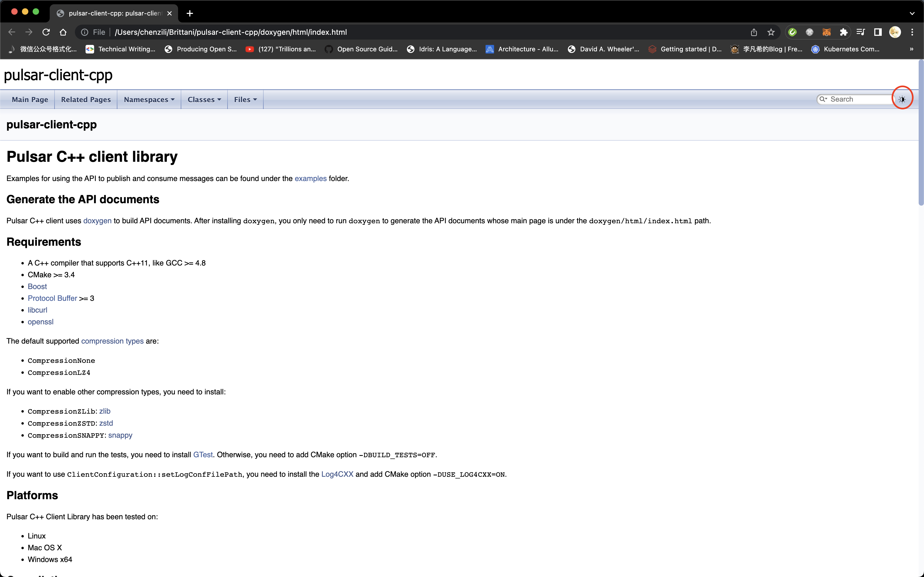Toggle the dark/light mode sun icon

pyautogui.click(x=902, y=99)
